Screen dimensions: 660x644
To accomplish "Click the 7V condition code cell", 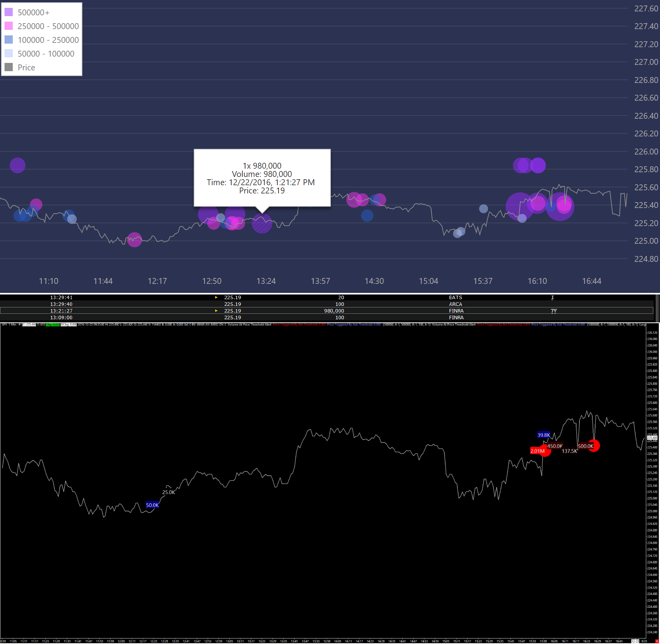I will click(554, 311).
